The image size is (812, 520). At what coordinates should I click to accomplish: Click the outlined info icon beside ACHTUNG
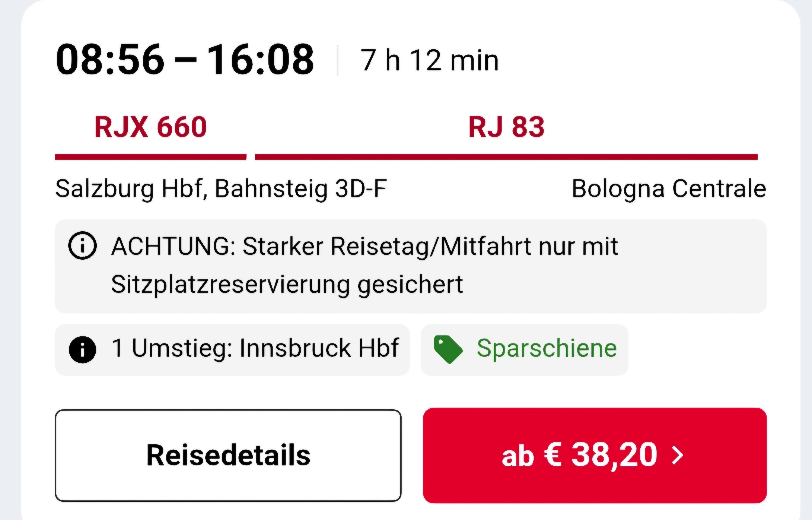point(82,246)
